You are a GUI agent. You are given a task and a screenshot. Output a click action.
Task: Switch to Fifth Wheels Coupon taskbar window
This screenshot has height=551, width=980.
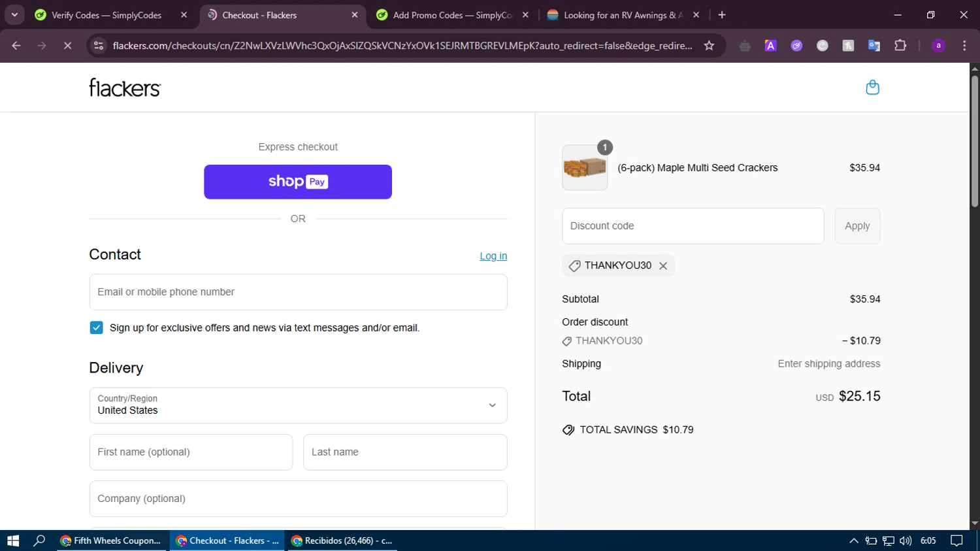click(x=111, y=541)
